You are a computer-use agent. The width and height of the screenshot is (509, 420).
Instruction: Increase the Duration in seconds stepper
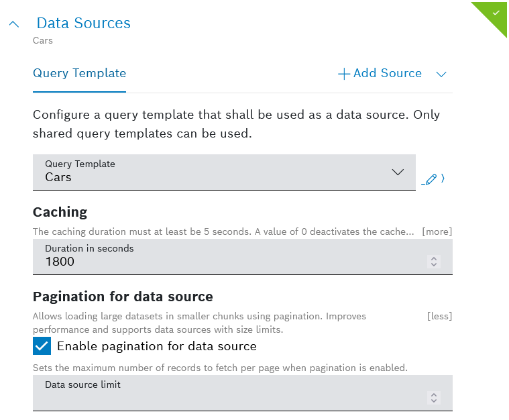(x=434, y=258)
